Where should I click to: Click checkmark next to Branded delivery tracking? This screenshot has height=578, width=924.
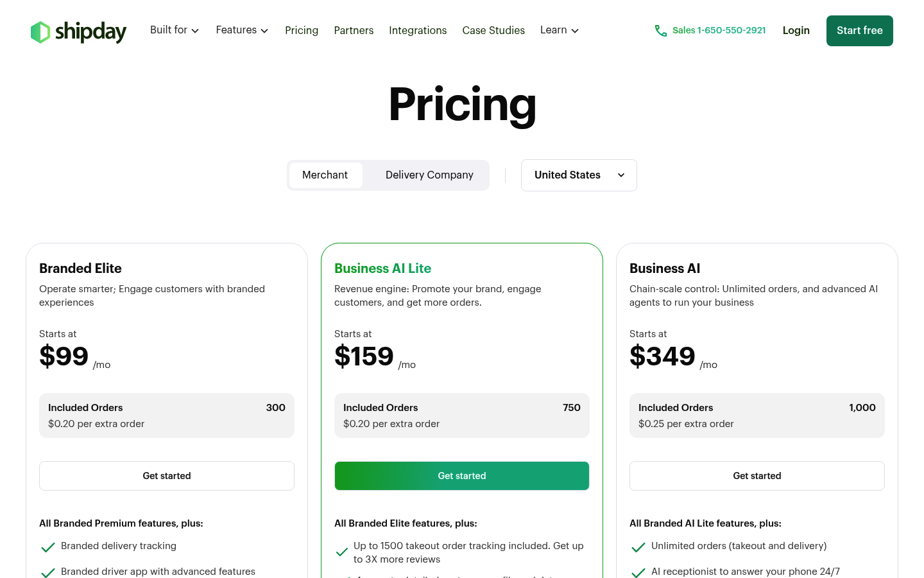(x=47, y=547)
